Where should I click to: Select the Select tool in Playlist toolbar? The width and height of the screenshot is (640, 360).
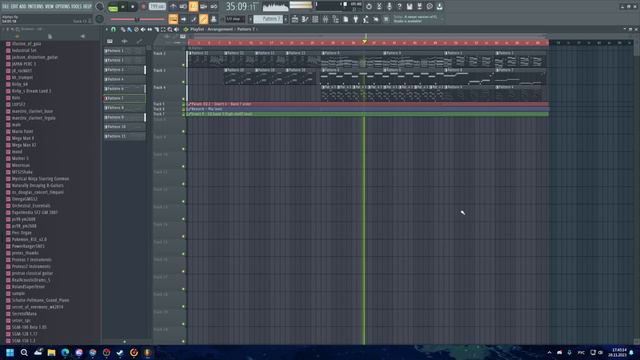click(x=163, y=29)
